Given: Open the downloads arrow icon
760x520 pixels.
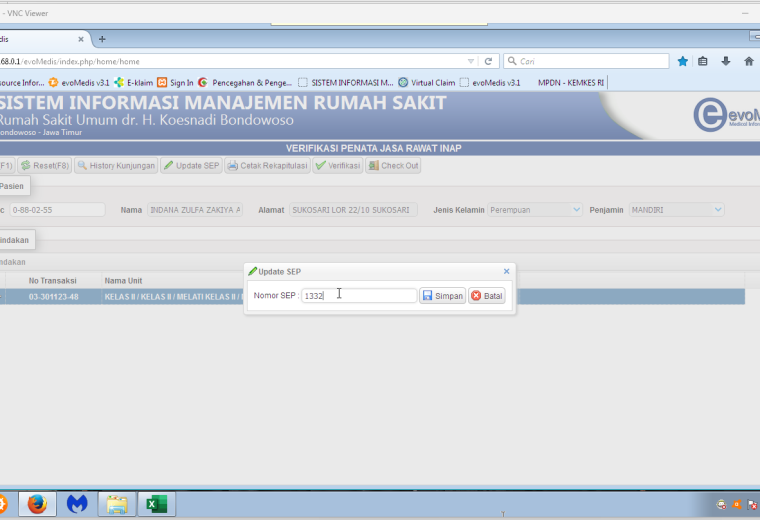Looking at the screenshot, I should (726, 62).
